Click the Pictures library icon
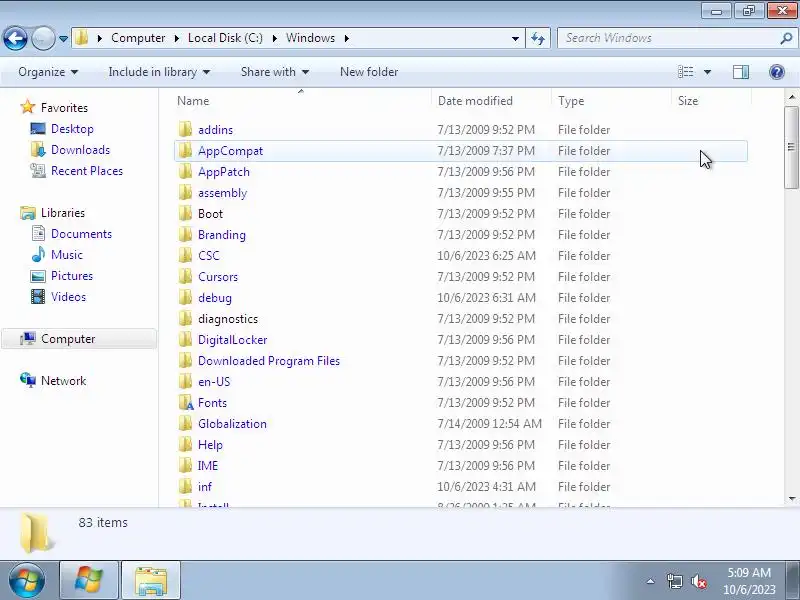 [x=38, y=276]
